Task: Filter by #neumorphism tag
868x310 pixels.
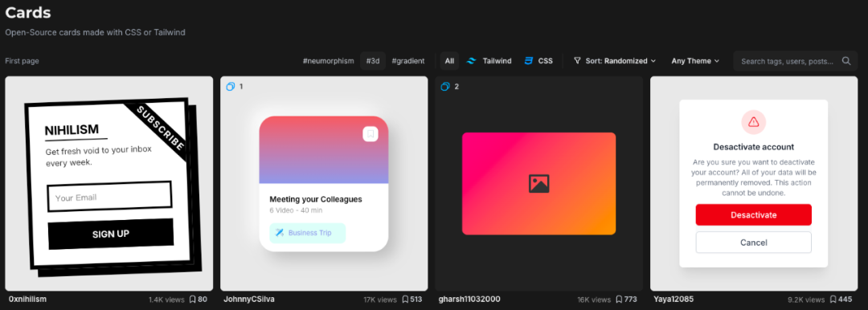Action: coord(328,61)
